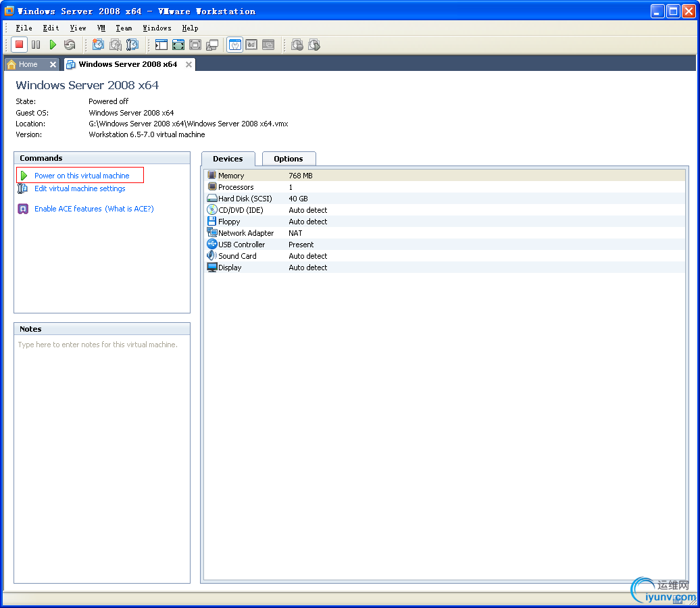Select the Network Adapter NAT value
This screenshot has height=608, width=700.
coord(295,233)
